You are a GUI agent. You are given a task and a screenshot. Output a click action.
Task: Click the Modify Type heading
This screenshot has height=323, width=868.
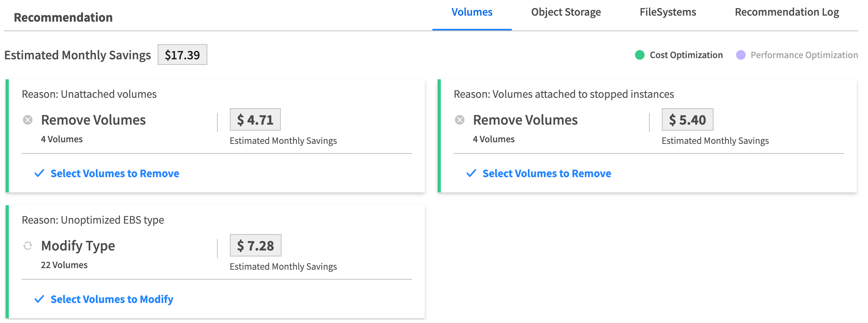point(78,246)
